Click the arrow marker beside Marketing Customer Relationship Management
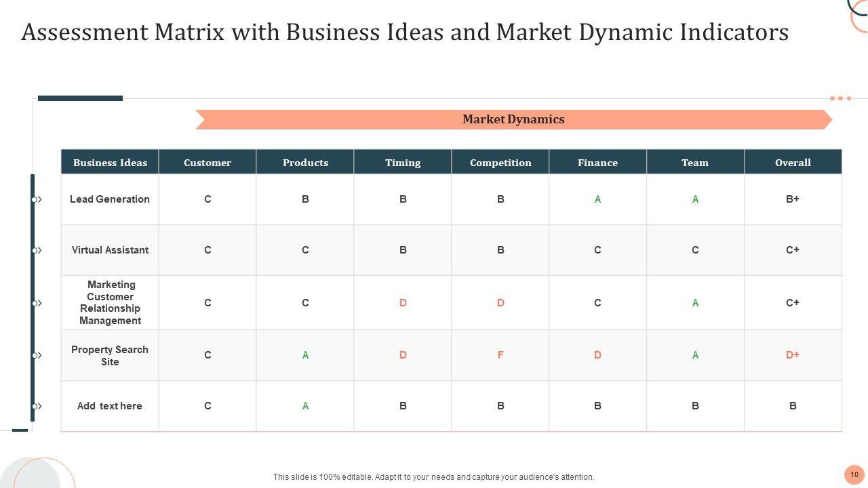Viewport: 868px width, 488px height. tap(37, 303)
